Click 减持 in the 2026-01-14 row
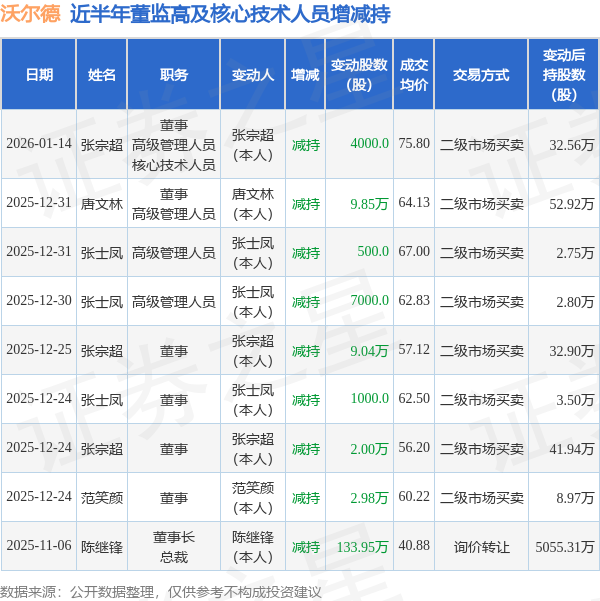 (x=306, y=145)
